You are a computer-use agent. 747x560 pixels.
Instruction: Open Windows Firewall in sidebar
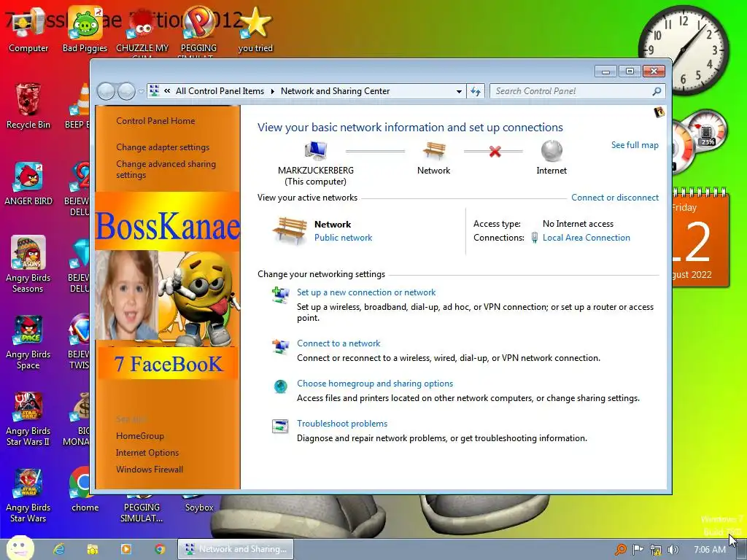150,469
